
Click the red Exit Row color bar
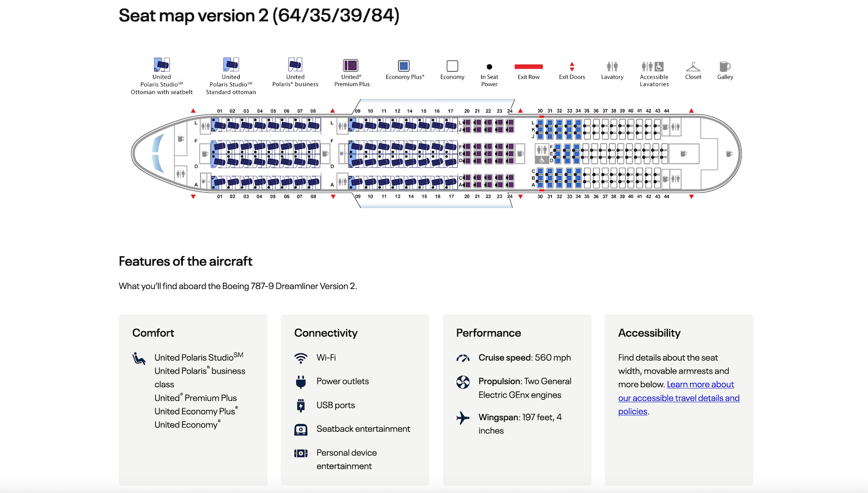[529, 67]
